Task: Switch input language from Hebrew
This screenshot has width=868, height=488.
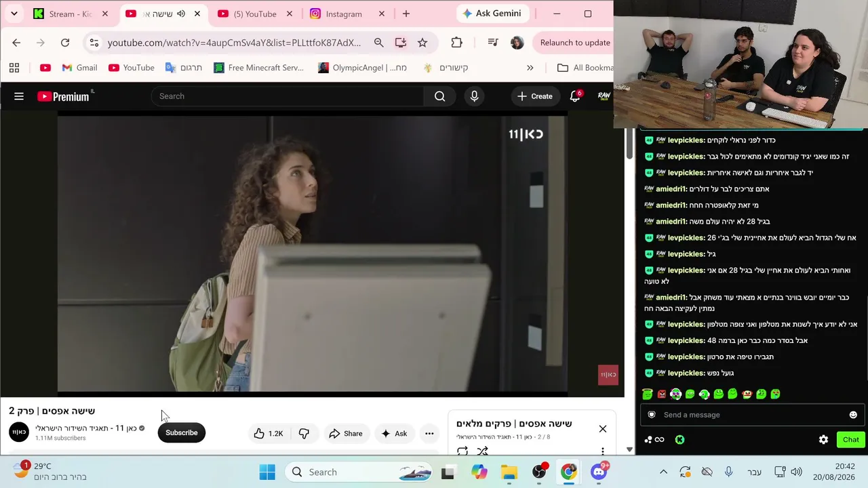Action: click(754, 472)
